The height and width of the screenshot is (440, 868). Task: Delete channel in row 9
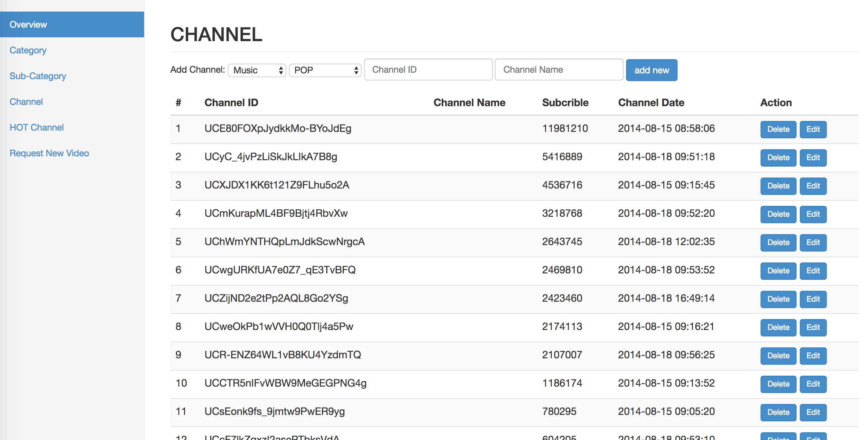pyautogui.click(x=778, y=356)
